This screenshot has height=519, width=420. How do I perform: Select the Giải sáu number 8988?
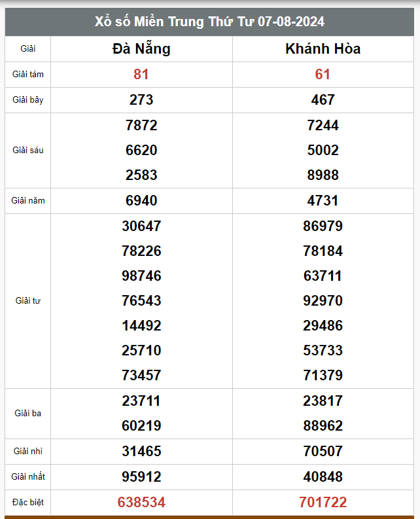pos(323,175)
